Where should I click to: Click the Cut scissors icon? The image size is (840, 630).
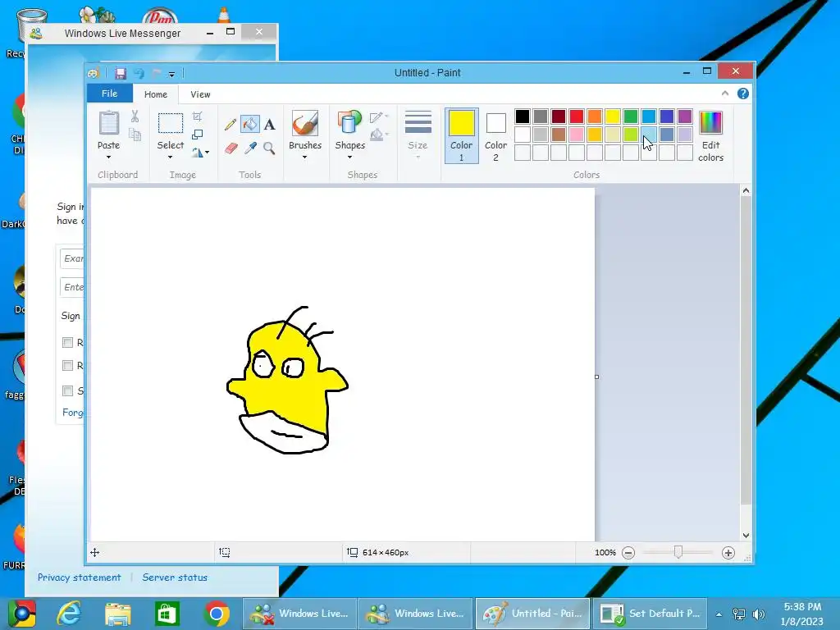[x=135, y=116]
